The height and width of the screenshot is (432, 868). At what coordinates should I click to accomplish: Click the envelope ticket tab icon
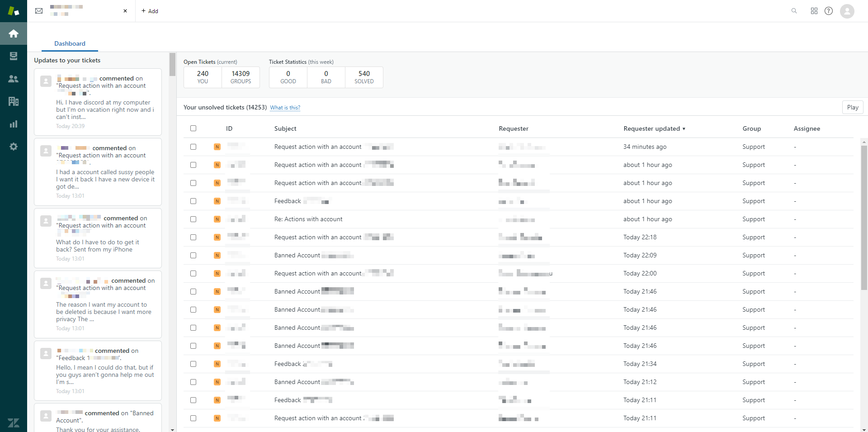click(x=39, y=11)
